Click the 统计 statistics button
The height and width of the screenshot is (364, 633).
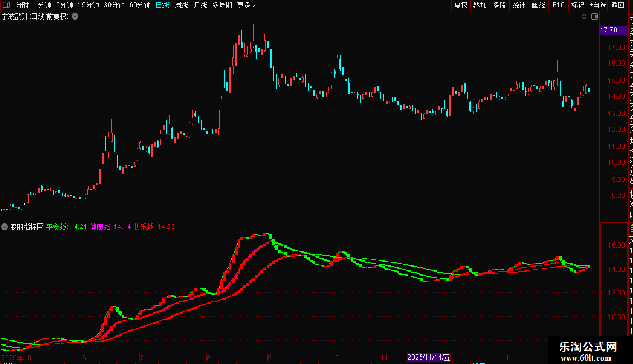(x=519, y=5)
